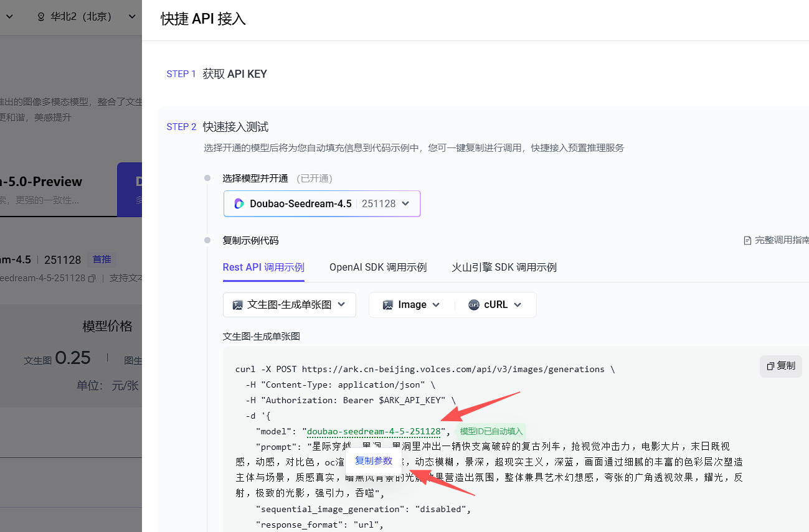Click the document icon beside 完整调用指南

[747, 240]
